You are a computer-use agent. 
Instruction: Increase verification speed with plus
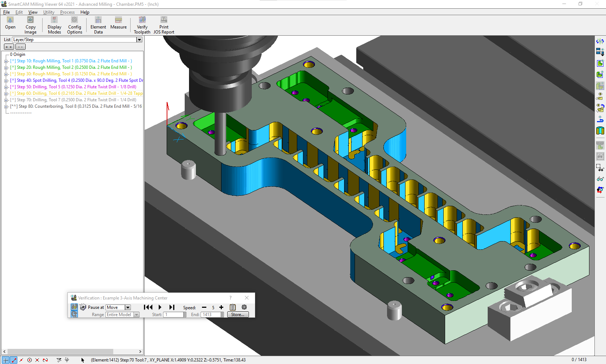tap(221, 307)
